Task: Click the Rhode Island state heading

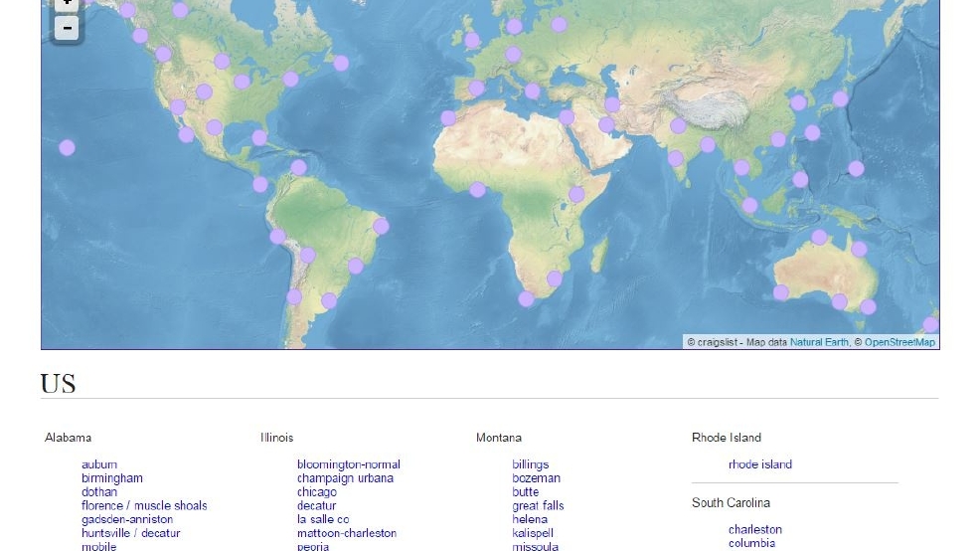Action: click(x=727, y=438)
